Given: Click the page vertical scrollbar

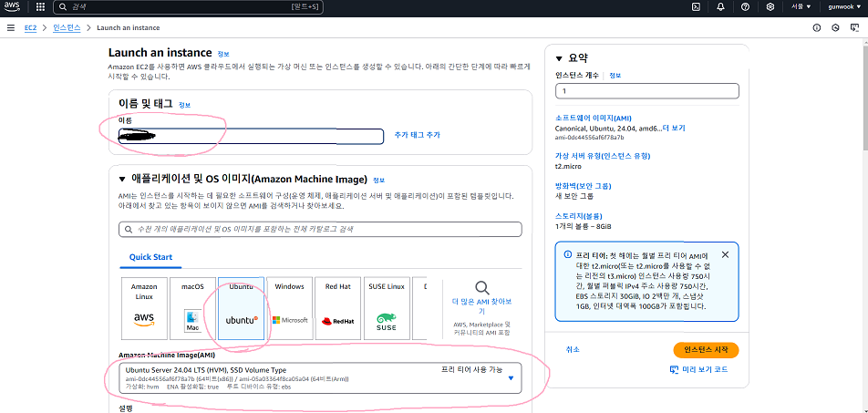Looking at the screenshot, I should [x=865, y=97].
